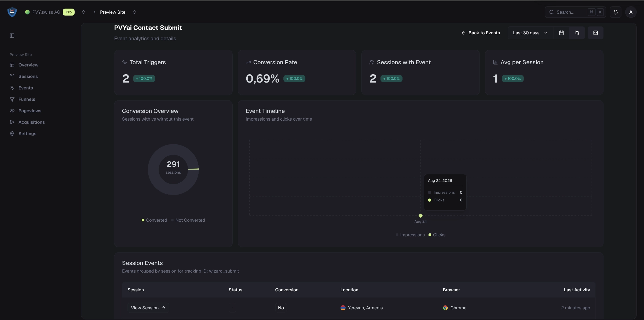Screen dimensions: 644x320
Task: Click the Total Triggers sparkle icon
Action: [x=125, y=62]
